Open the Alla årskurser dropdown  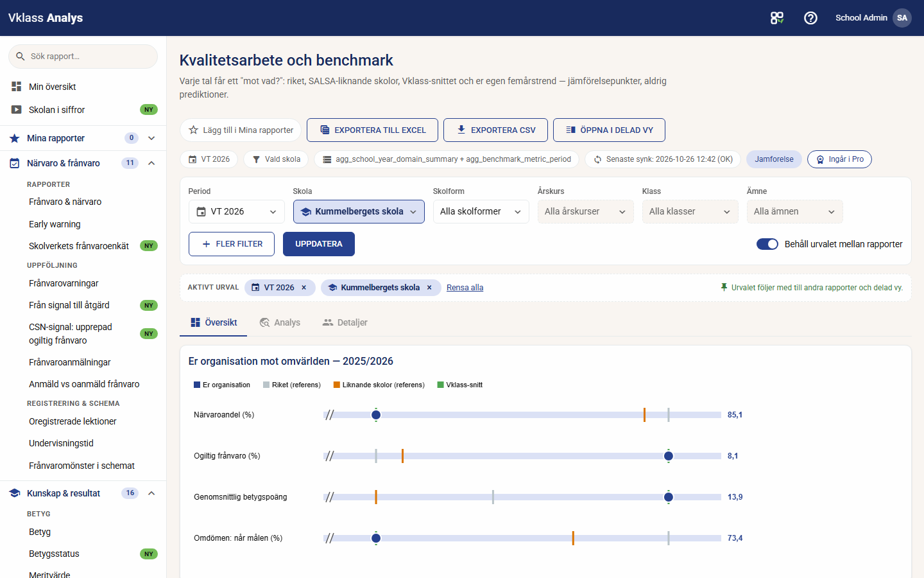click(x=586, y=212)
